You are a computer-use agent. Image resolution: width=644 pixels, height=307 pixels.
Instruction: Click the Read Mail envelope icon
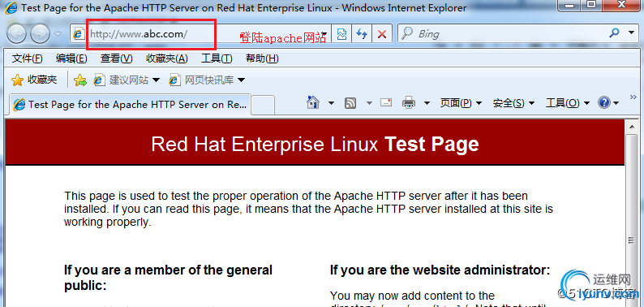click(385, 102)
